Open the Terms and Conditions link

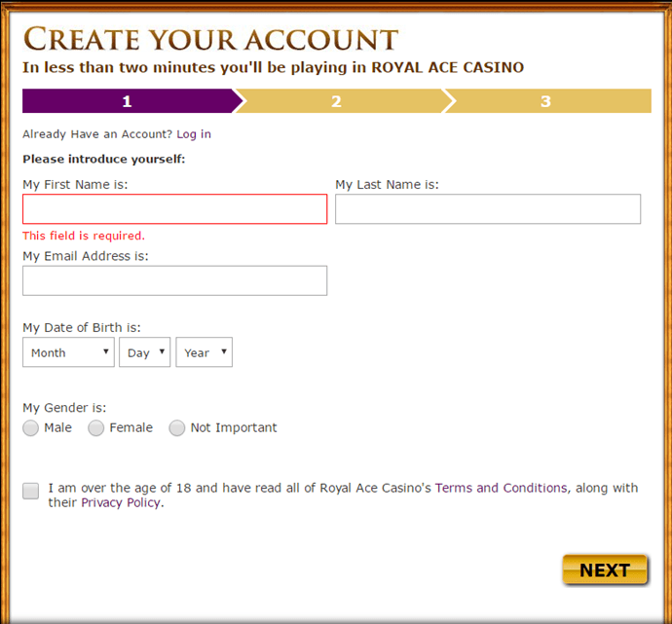click(501, 488)
